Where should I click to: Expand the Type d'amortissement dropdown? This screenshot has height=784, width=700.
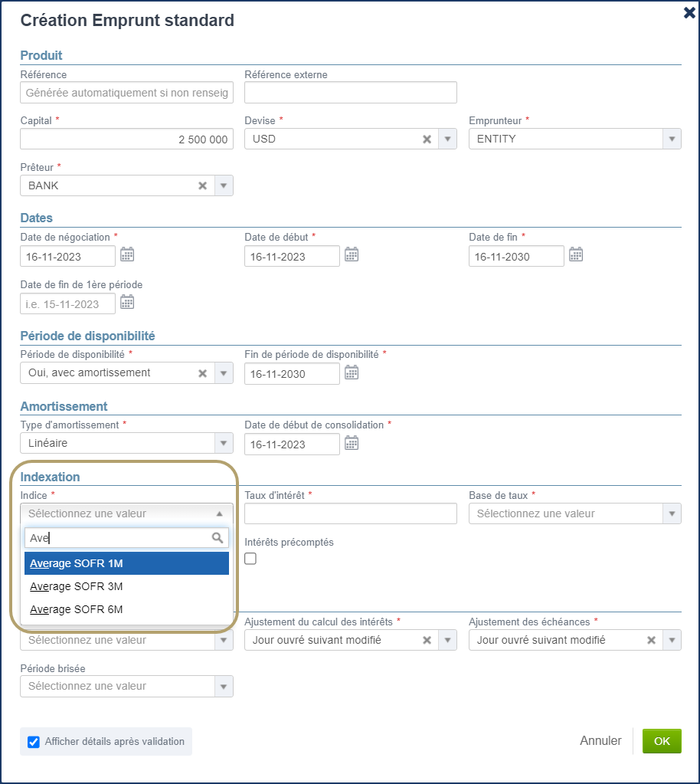pyautogui.click(x=223, y=443)
